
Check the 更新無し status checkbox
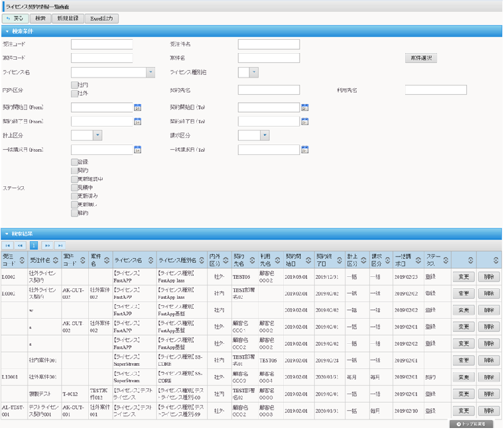(74, 205)
